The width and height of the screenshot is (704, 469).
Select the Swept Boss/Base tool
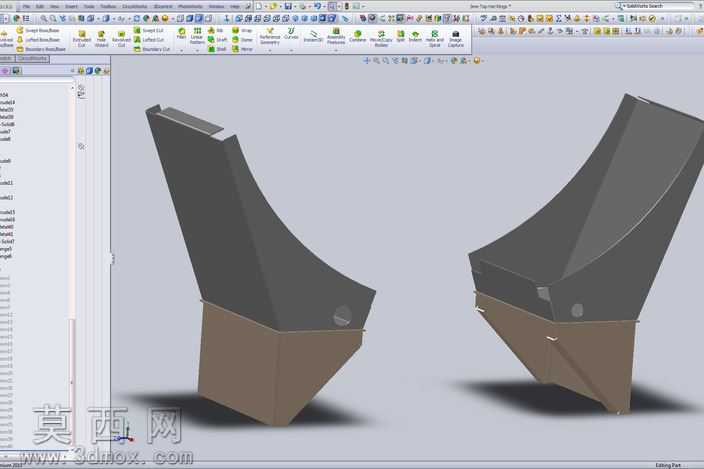pos(38,30)
